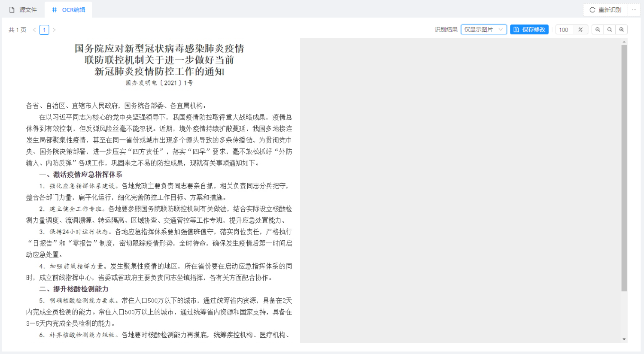644x354 pixels.
Task: Click the 重新识别 re-recognize button
Action: pos(605,10)
